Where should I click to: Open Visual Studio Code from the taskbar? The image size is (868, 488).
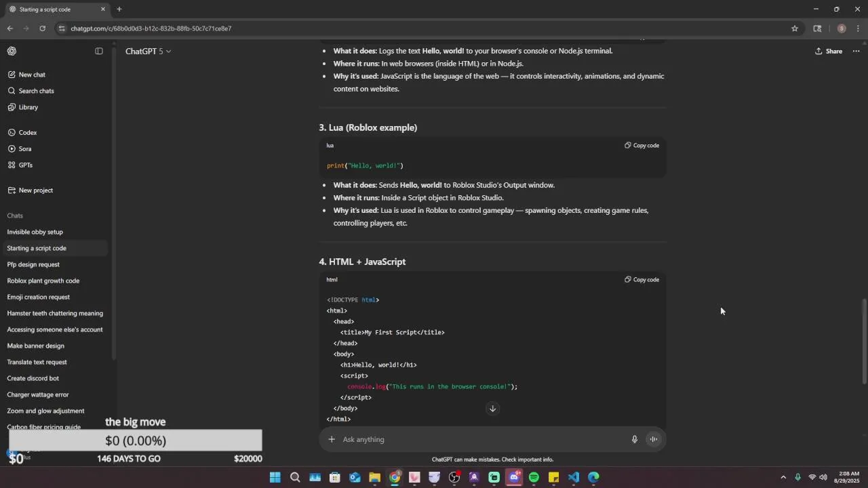(574, 478)
